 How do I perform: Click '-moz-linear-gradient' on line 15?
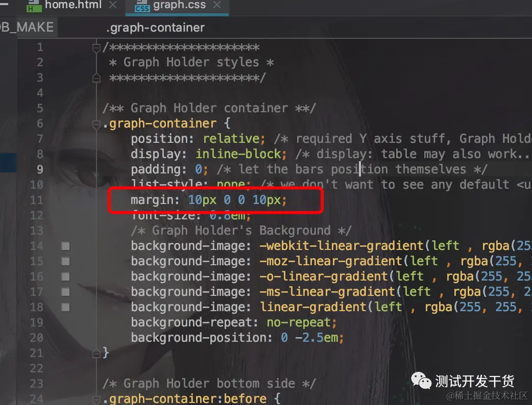[x=331, y=261]
